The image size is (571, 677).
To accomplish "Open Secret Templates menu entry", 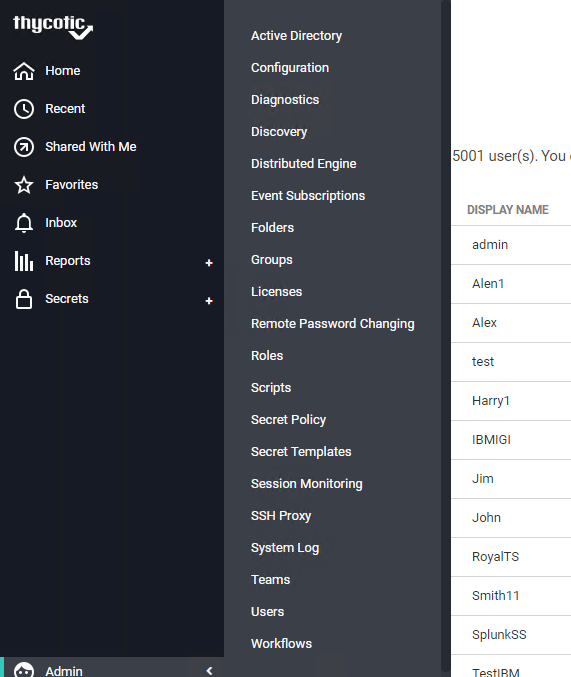I will tap(301, 452).
